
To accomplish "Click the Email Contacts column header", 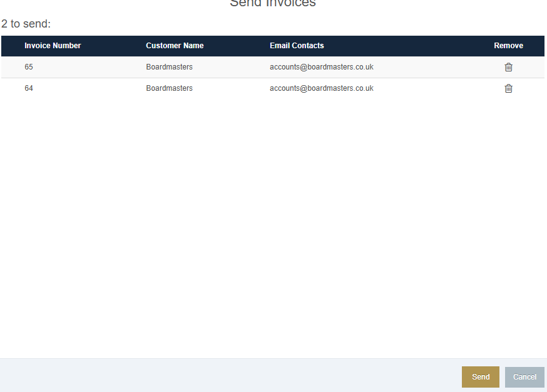I will 297,46.
